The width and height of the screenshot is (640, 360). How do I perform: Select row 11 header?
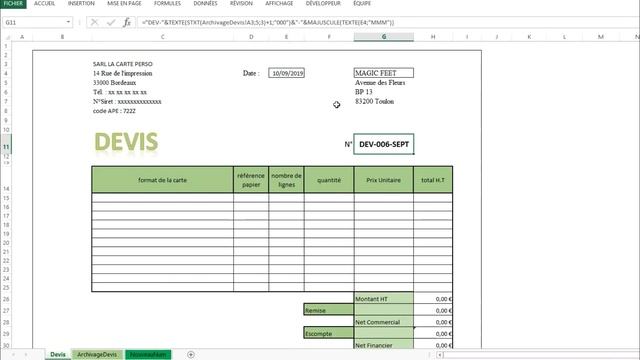coord(6,144)
